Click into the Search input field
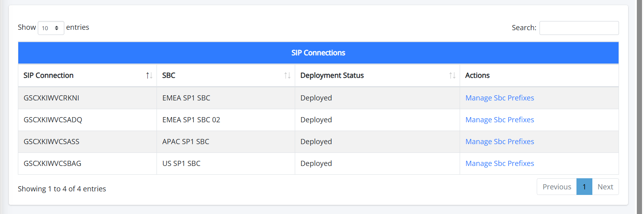 [578, 28]
